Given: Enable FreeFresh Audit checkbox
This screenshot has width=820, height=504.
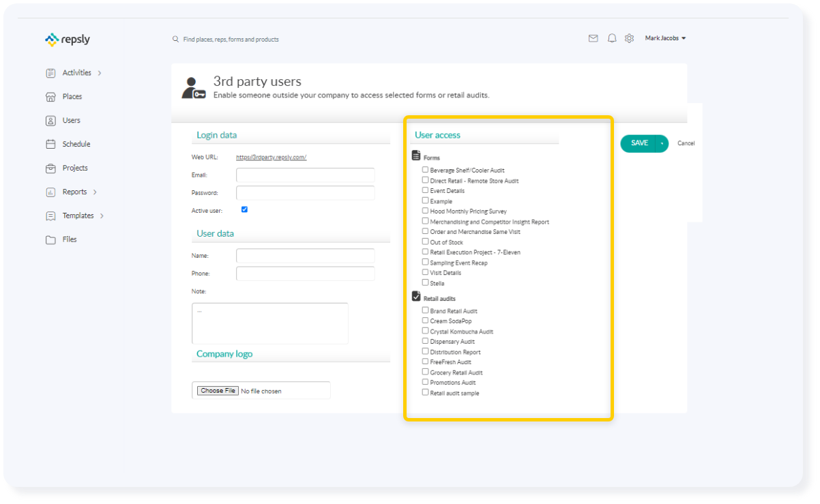Looking at the screenshot, I should point(426,361).
